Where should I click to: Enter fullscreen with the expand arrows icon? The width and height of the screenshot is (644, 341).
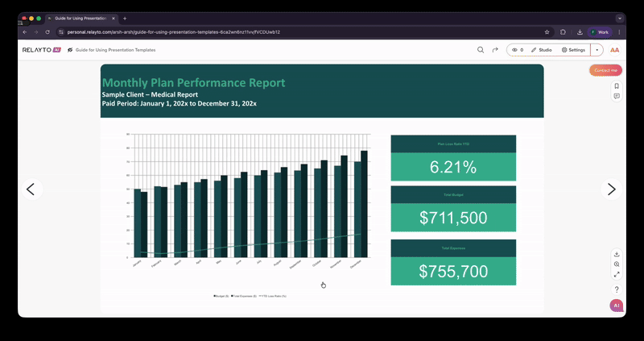(616, 275)
